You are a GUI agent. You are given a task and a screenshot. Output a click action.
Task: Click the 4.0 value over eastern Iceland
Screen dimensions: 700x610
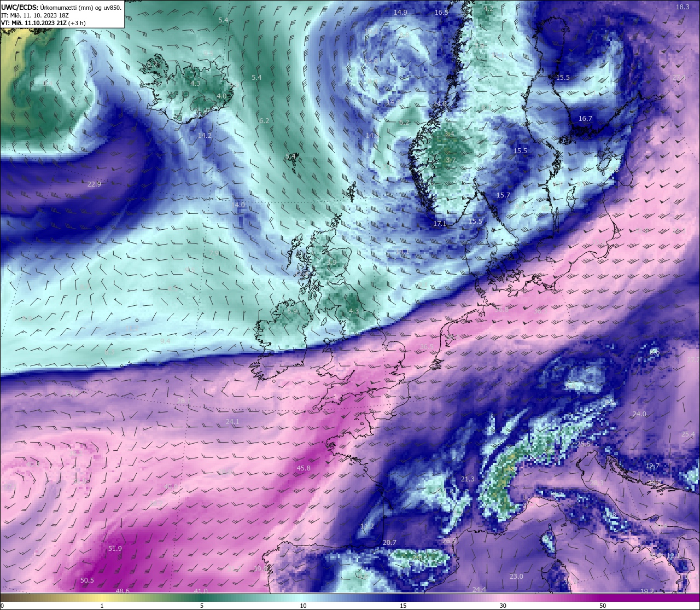221,96
